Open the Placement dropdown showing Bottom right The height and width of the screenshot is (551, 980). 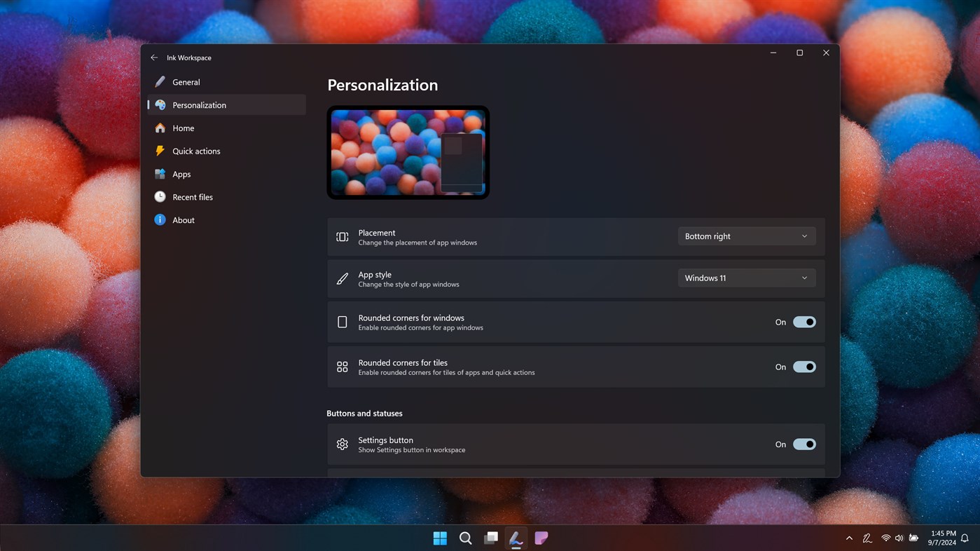click(747, 236)
